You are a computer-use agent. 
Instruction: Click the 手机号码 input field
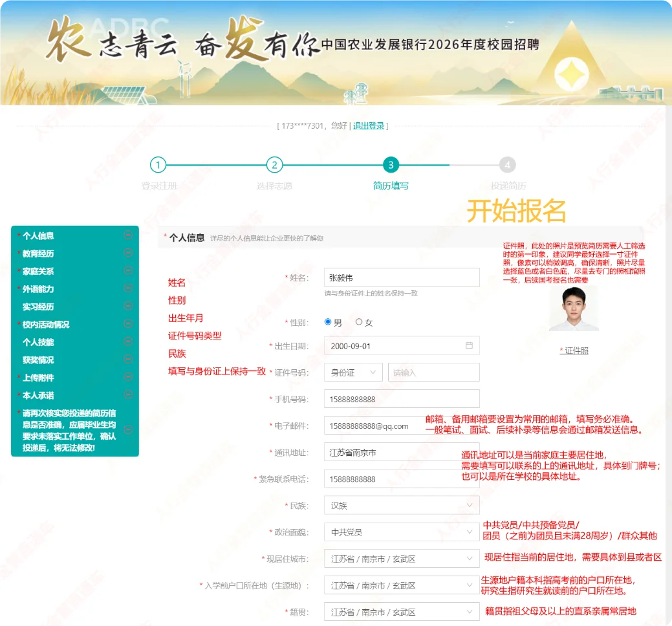[402, 399]
